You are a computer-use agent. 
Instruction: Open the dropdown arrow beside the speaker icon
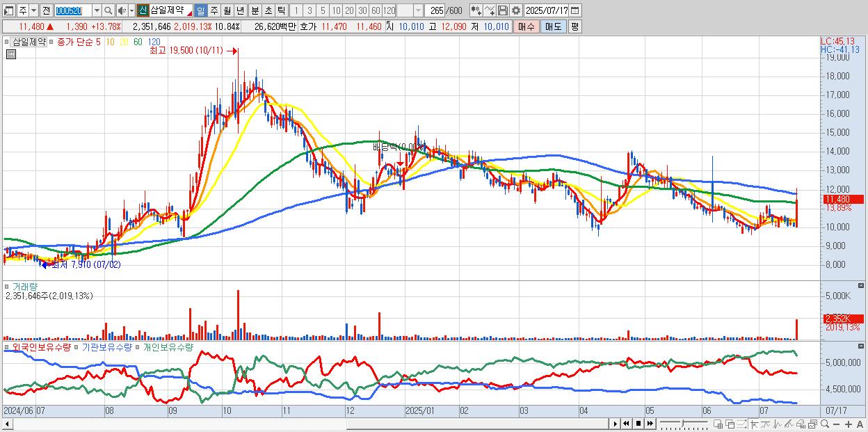[x=131, y=10]
